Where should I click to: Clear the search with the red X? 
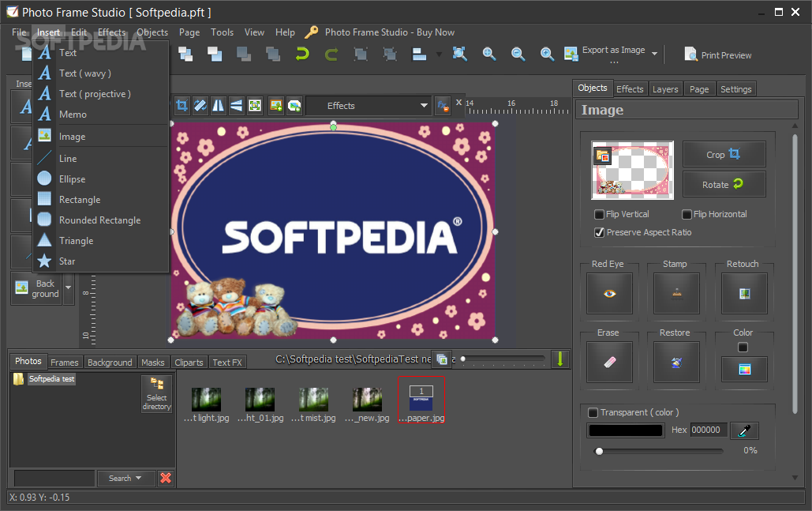[166, 478]
